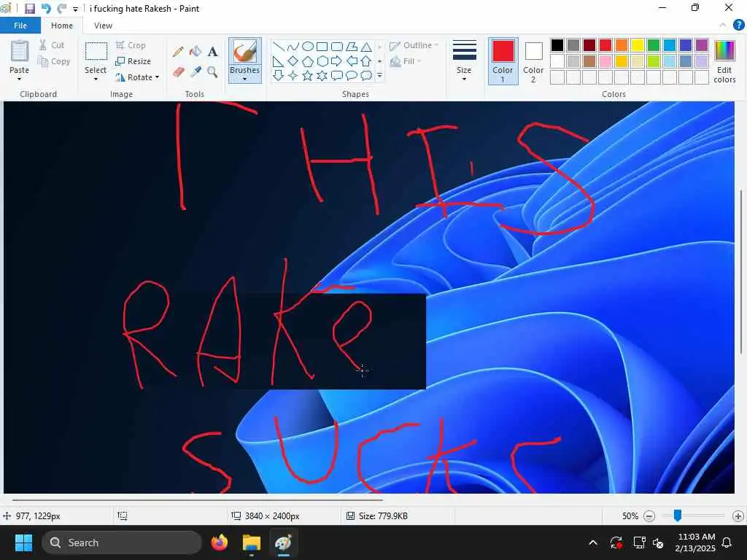Switch to the View tab
Viewport: 747px width, 560px height.
point(103,26)
